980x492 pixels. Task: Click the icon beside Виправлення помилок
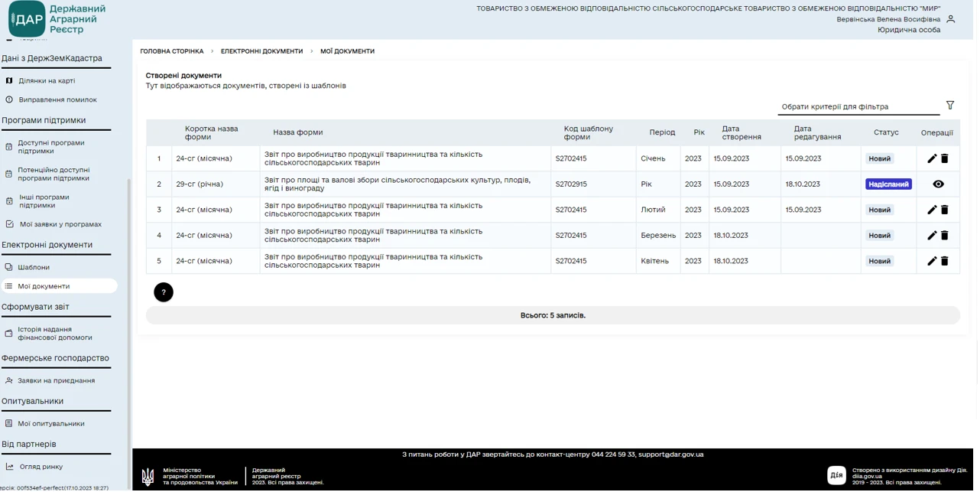(x=9, y=100)
